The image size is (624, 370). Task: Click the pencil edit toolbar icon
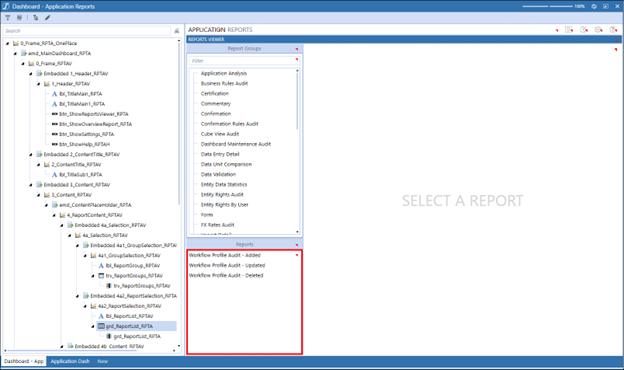pos(47,18)
